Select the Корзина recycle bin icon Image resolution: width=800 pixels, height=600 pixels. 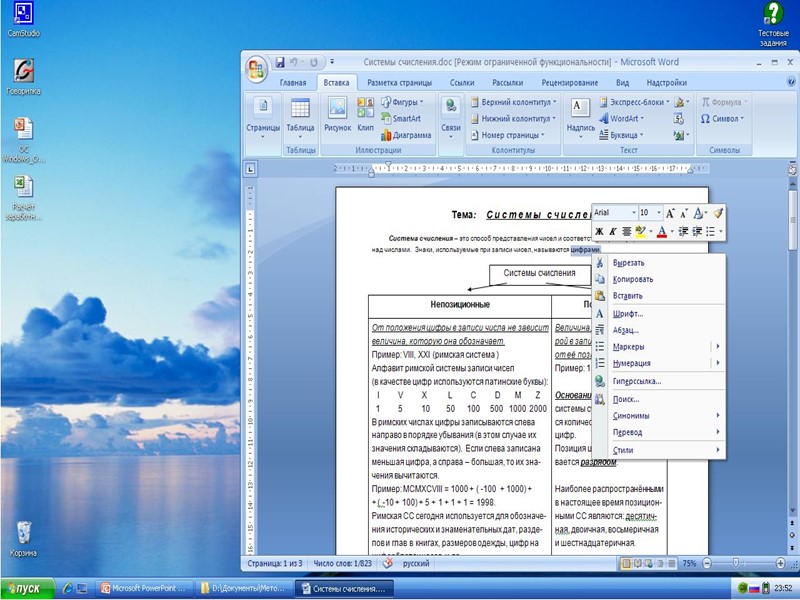click(23, 539)
